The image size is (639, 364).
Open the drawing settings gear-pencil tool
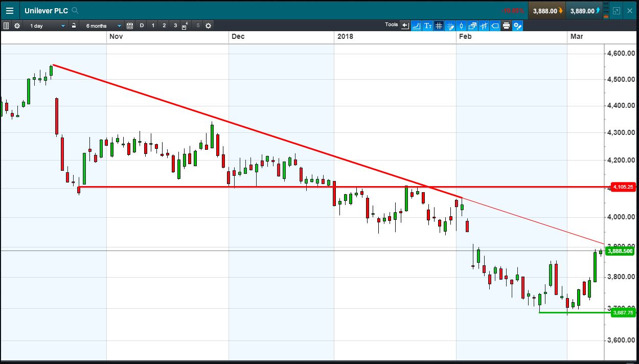pos(517,26)
